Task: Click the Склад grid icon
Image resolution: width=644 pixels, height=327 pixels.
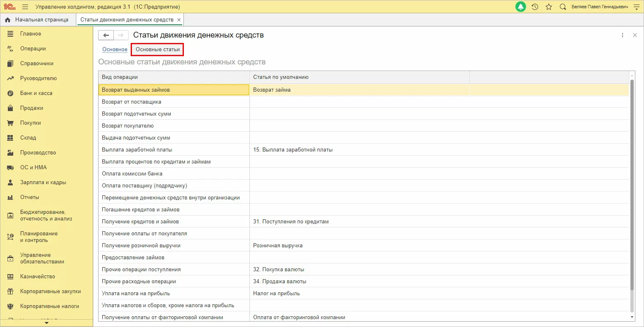Action: [x=10, y=138]
